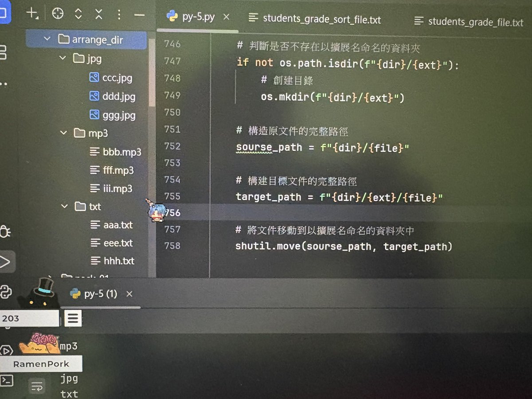Collapse the txt folder chevron

pos(63,207)
